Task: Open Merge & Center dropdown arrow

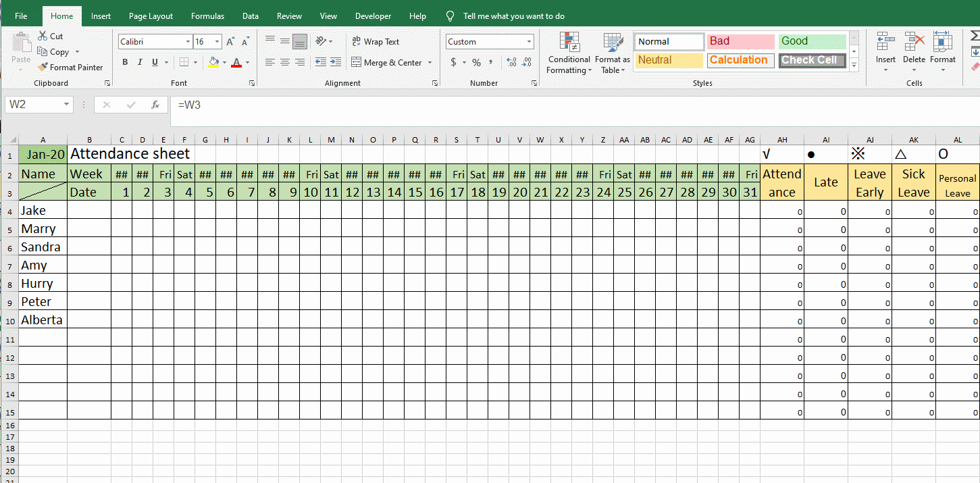Action: pyautogui.click(x=430, y=62)
